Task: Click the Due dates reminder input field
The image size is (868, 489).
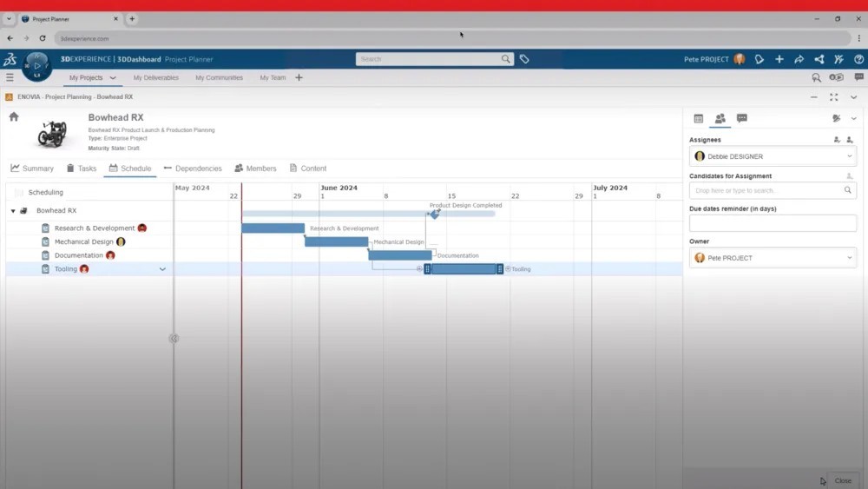Action: click(x=773, y=223)
